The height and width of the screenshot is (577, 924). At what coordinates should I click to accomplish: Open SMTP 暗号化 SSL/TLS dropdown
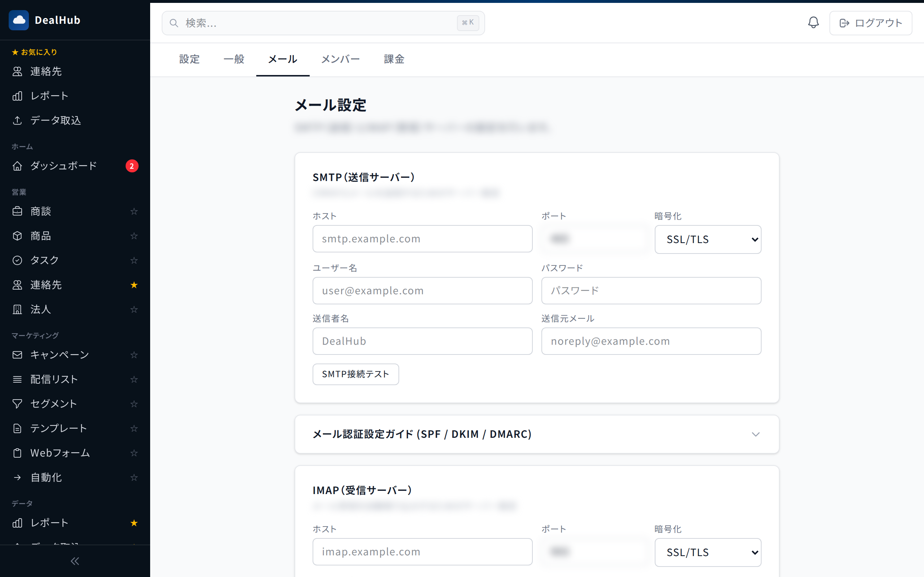point(707,239)
